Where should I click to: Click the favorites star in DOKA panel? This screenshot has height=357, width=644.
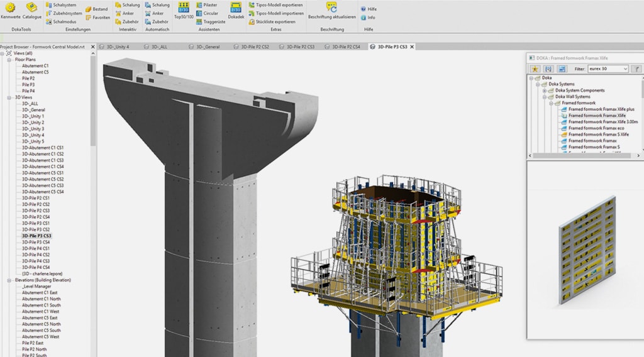(x=535, y=69)
